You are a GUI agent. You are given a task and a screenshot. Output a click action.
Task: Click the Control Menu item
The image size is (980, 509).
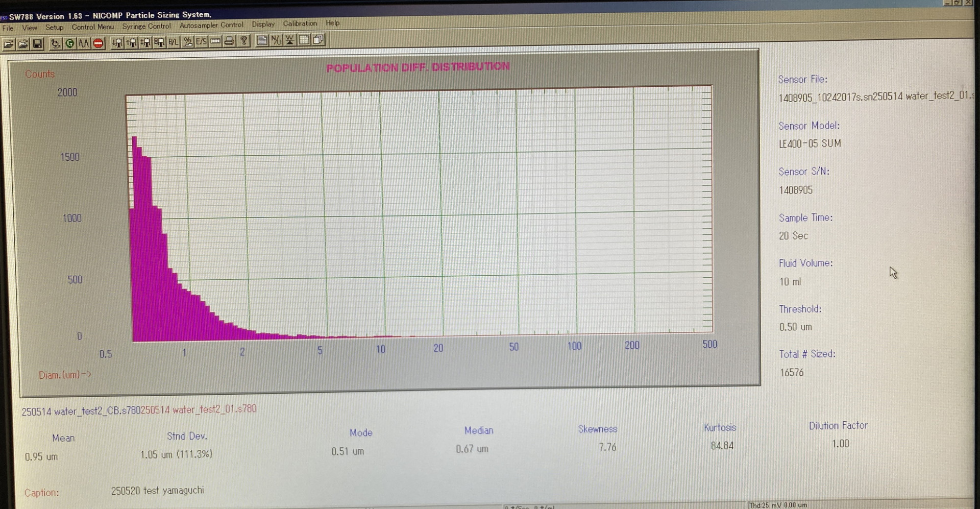pos(92,27)
